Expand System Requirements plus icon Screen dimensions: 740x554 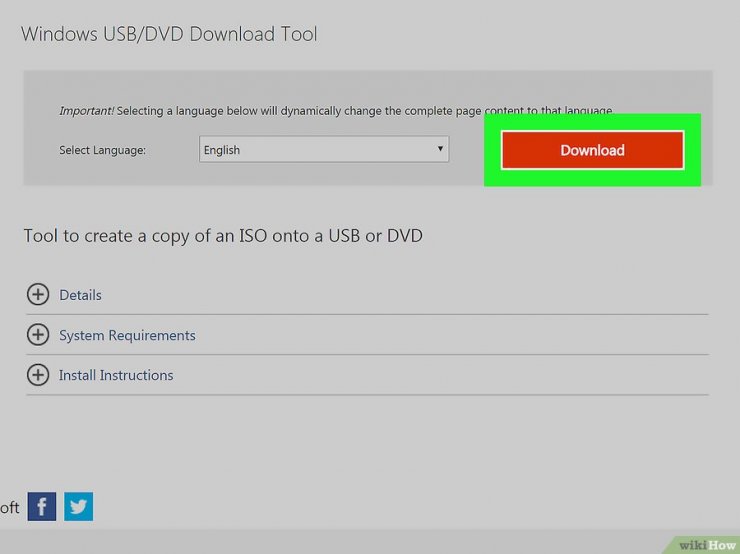click(x=38, y=335)
